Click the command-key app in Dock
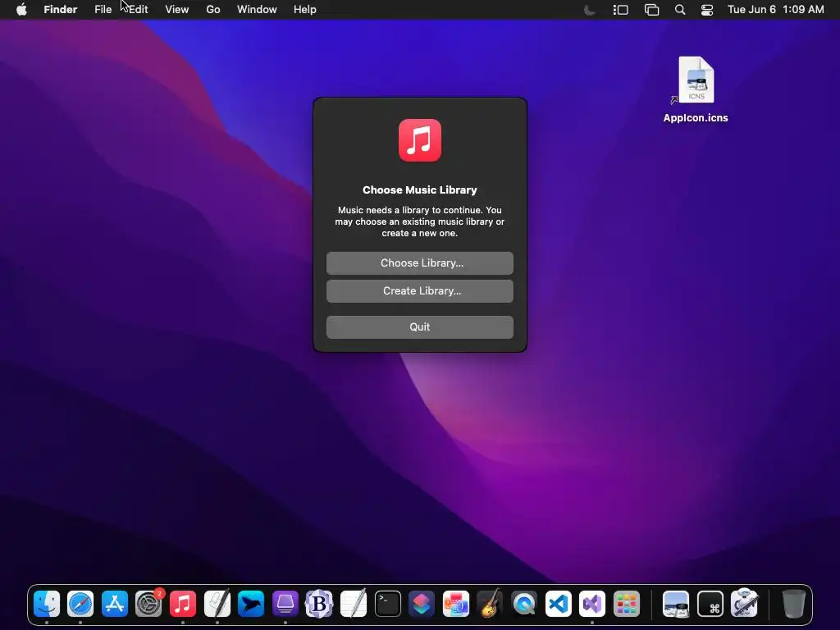Viewport: 840px width, 630px height. click(710, 604)
